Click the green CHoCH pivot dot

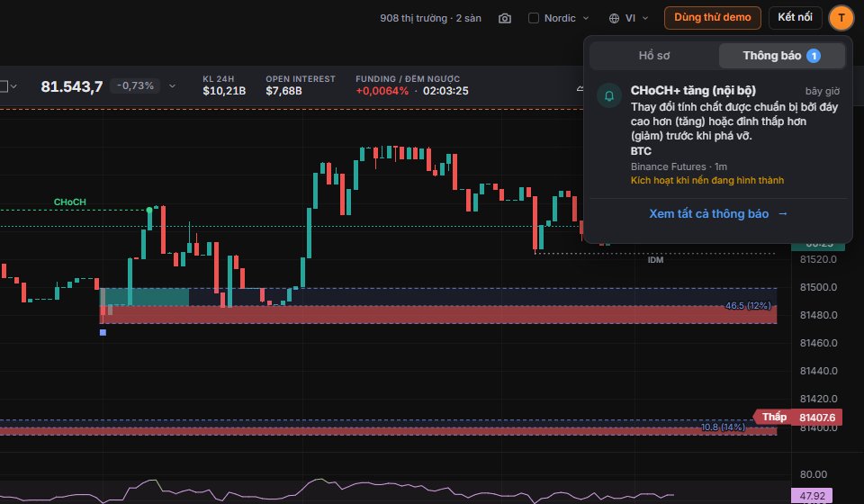click(x=149, y=210)
